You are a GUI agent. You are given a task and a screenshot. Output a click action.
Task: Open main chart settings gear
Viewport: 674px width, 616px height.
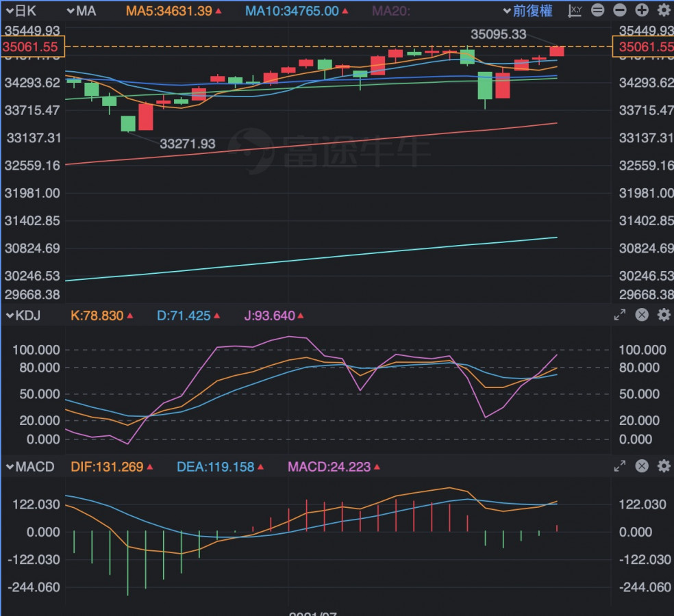664,10
